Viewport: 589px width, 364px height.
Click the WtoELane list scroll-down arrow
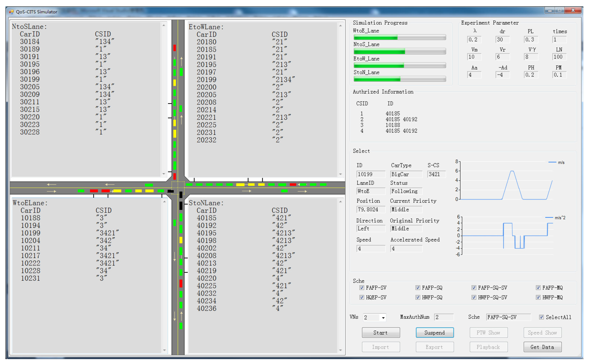[164, 350]
